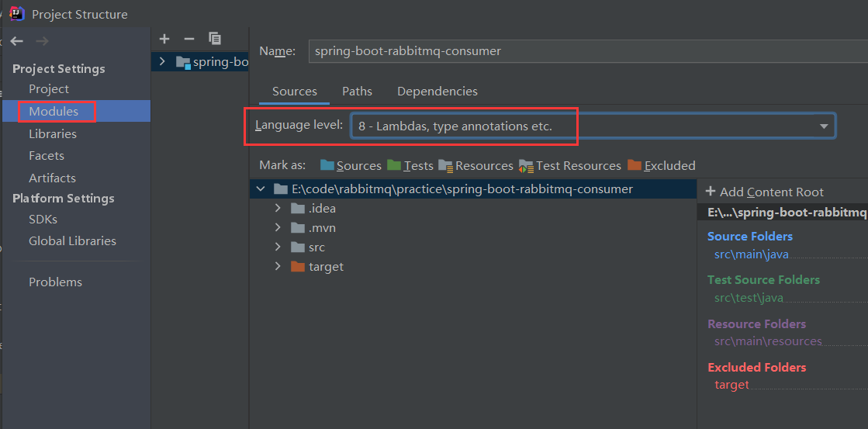Mark folder as Sources
Screen dimensions: 868x429
coord(351,165)
